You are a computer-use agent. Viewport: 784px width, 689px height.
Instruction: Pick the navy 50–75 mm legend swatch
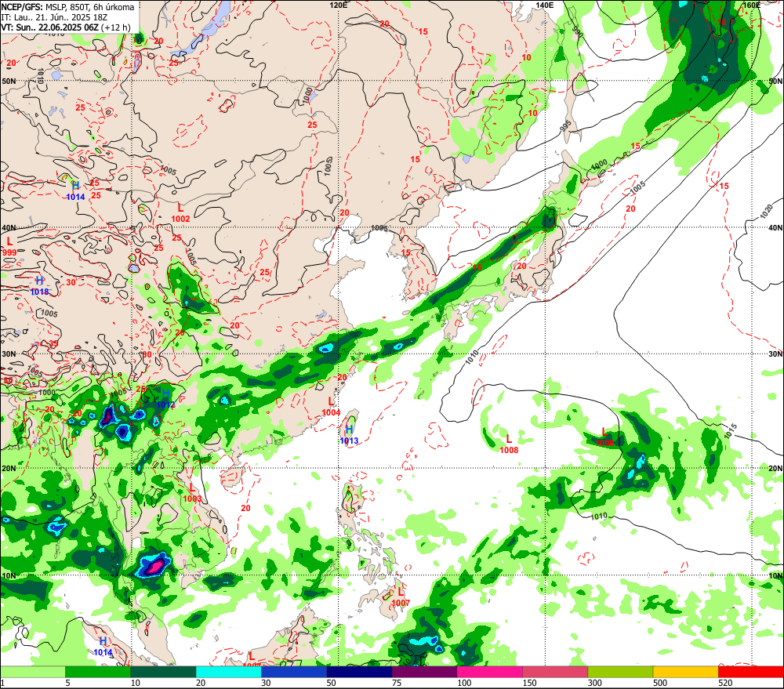[x=359, y=672]
